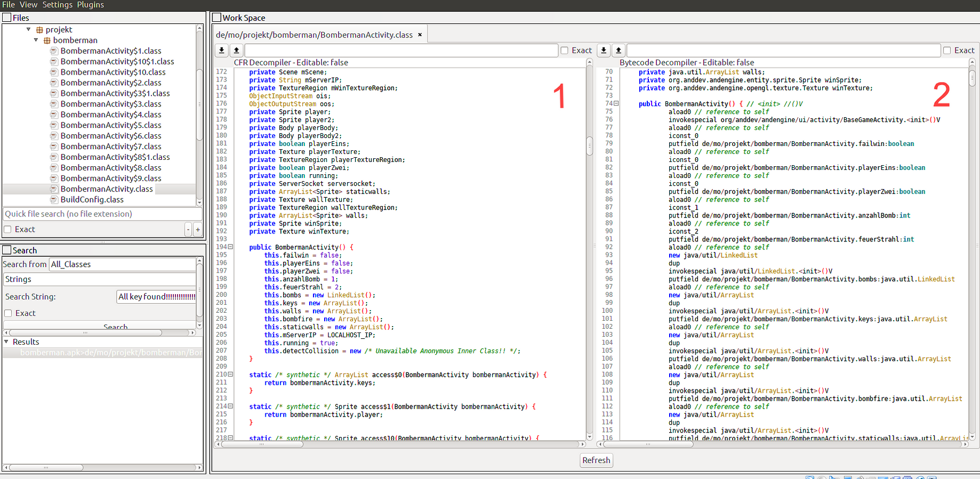Open the Plugins menu
This screenshot has width=980, height=479.
[91, 5]
